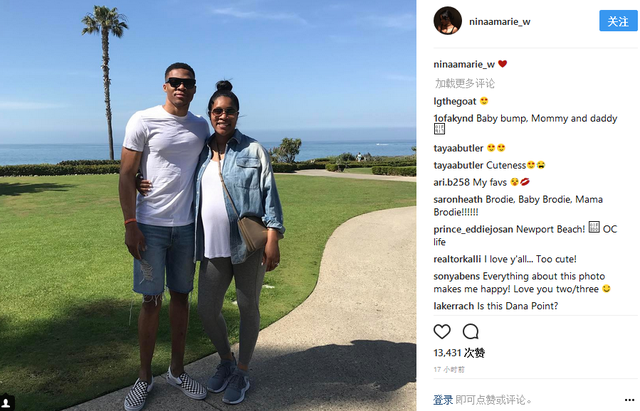Open the comment bubble icon
Viewport: 640px width, 411px height.
tap(471, 331)
